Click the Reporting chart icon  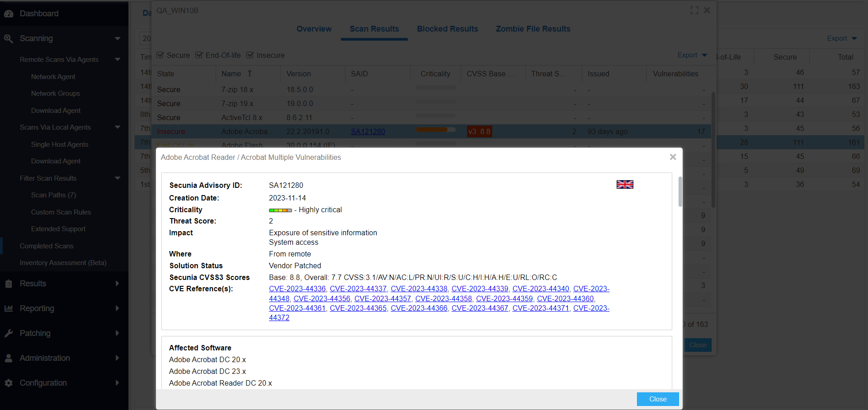click(x=9, y=308)
